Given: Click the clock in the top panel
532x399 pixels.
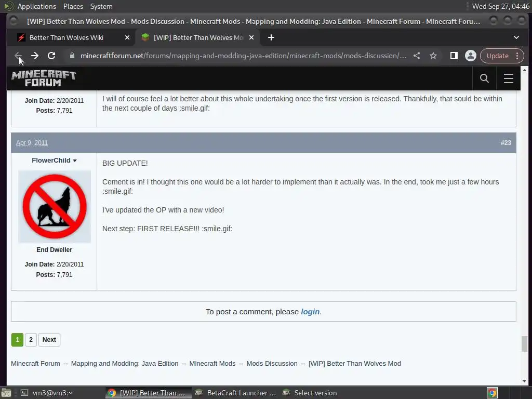Looking at the screenshot, I should pos(500,6).
